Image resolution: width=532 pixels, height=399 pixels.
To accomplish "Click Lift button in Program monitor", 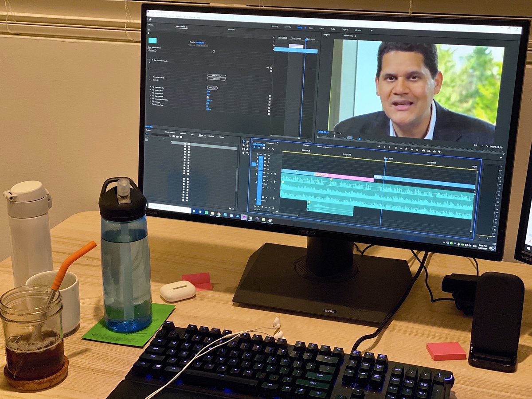I will (x=423, y=151).
